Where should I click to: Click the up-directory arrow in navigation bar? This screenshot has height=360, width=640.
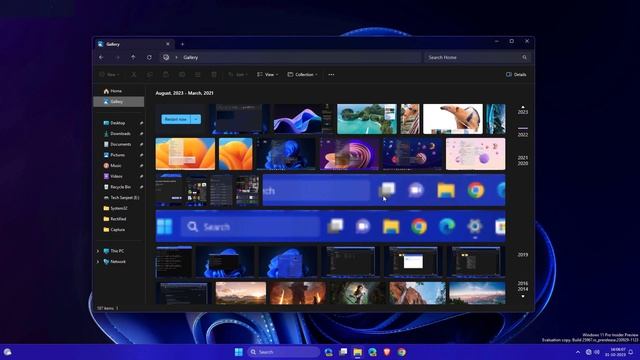coord(133,58)
